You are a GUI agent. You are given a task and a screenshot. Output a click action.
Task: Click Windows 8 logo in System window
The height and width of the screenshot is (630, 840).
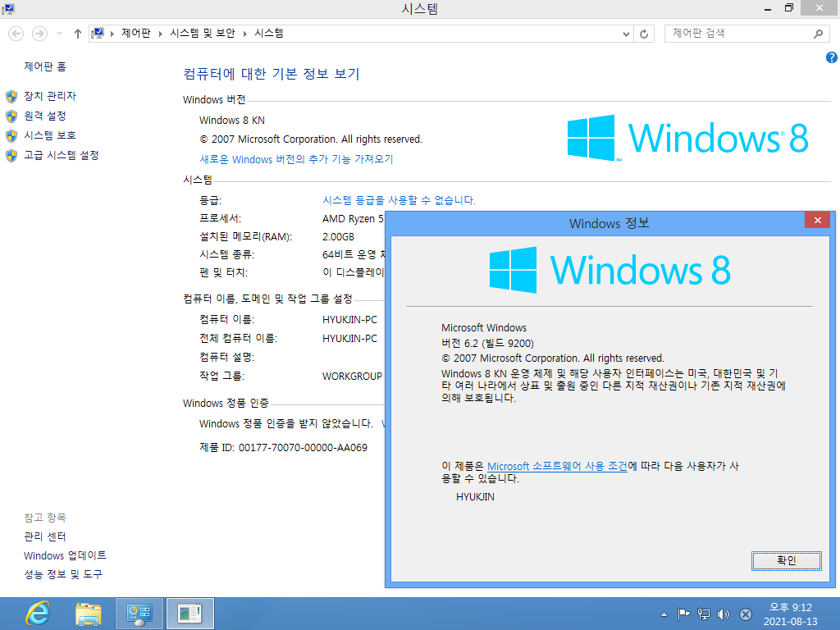click(x=688, y=138)
